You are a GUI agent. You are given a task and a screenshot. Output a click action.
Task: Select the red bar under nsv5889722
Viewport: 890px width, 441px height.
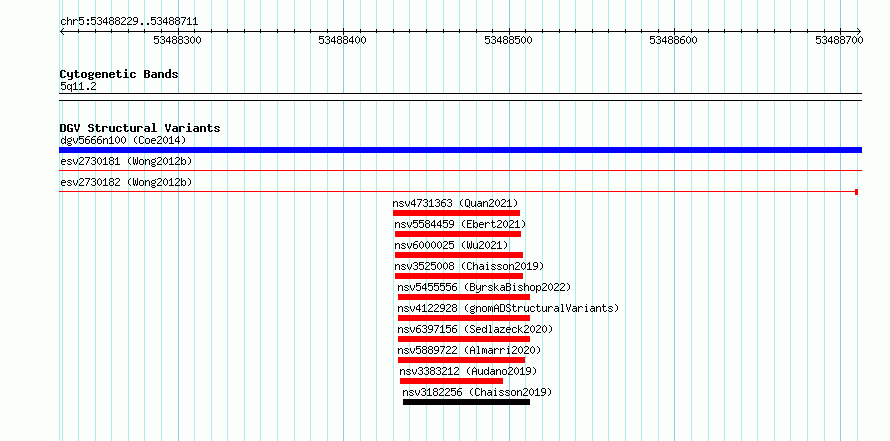461,360
